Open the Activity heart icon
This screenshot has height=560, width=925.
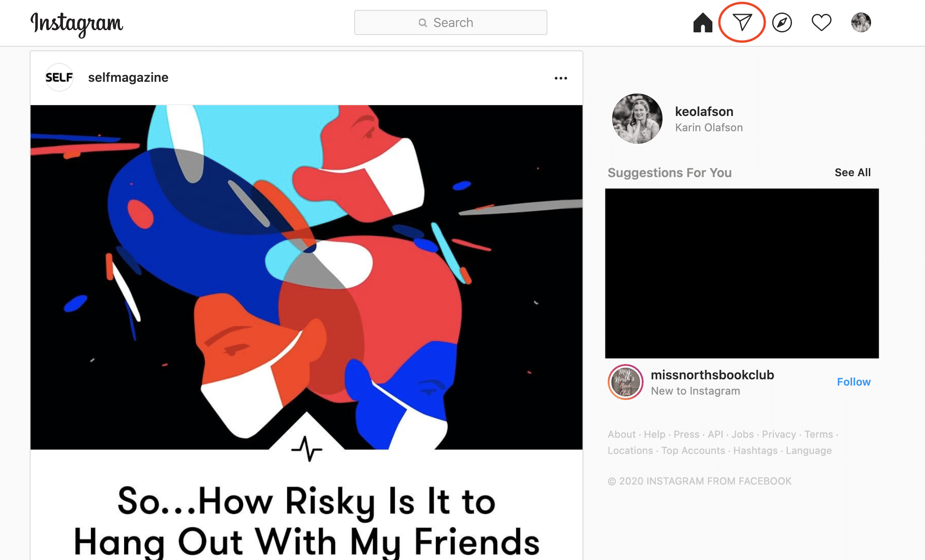821,22
